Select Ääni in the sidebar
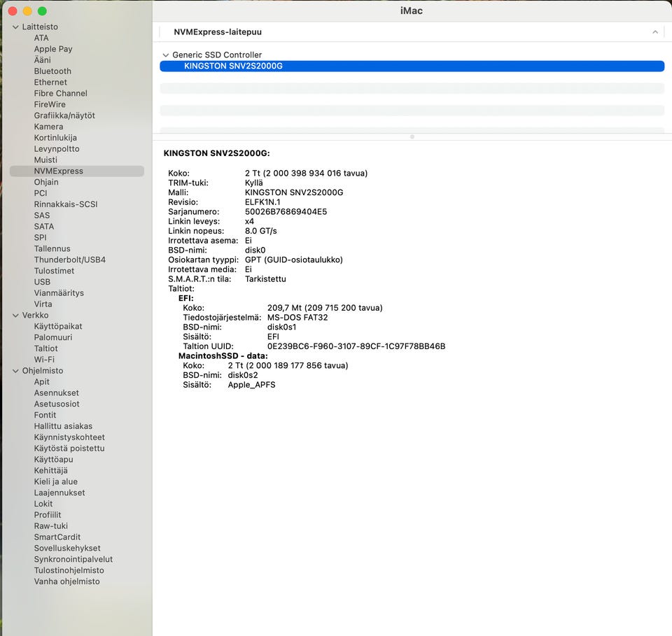This screenshot has height=636, width=672. coord(43,60)
